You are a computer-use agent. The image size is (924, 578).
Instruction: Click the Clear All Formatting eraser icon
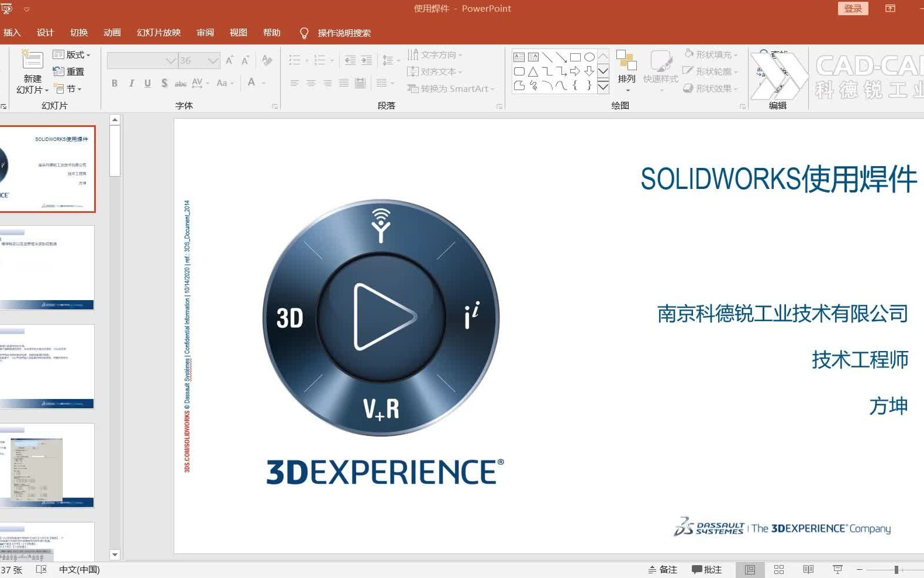coord(267,60)
